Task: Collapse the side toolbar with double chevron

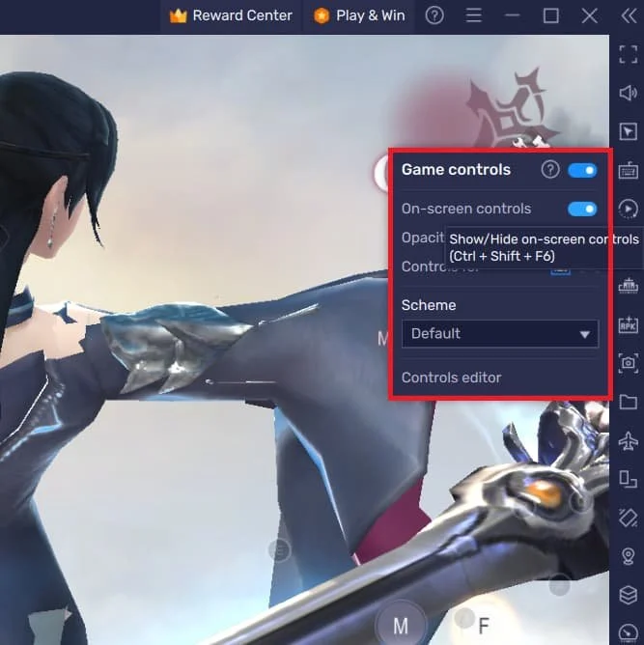Action: (629, 16)
